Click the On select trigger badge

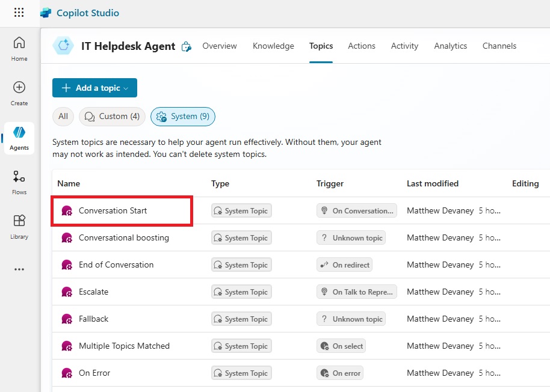tap(341, 346)
